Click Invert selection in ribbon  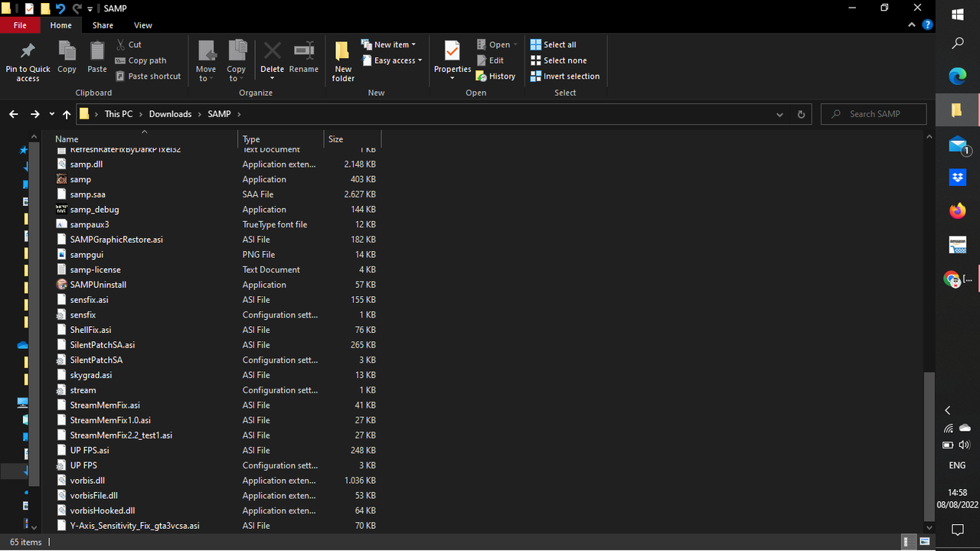(565, 76)
